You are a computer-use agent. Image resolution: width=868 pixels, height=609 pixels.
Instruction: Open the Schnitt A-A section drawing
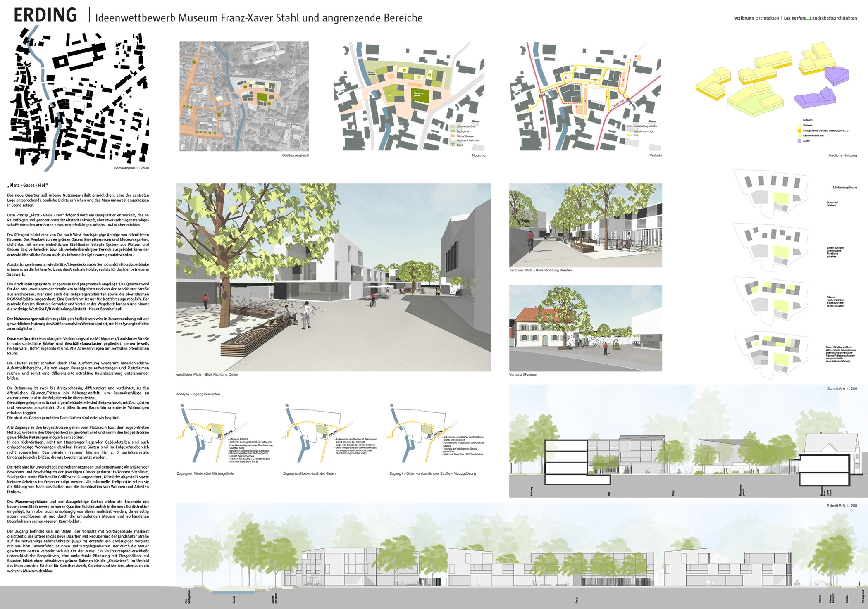click(x=689, y=441)
